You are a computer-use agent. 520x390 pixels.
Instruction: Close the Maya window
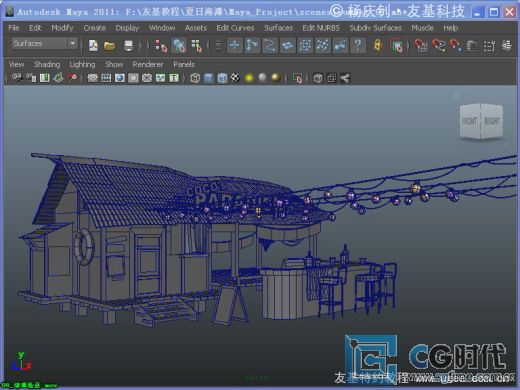(509, 12)
